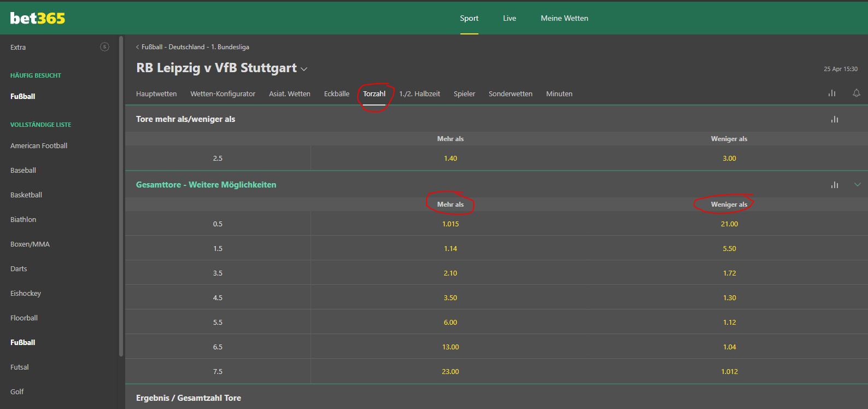Pick under 7.5 goals odds 1.012

pyautogui.click(x=729, y=371)
